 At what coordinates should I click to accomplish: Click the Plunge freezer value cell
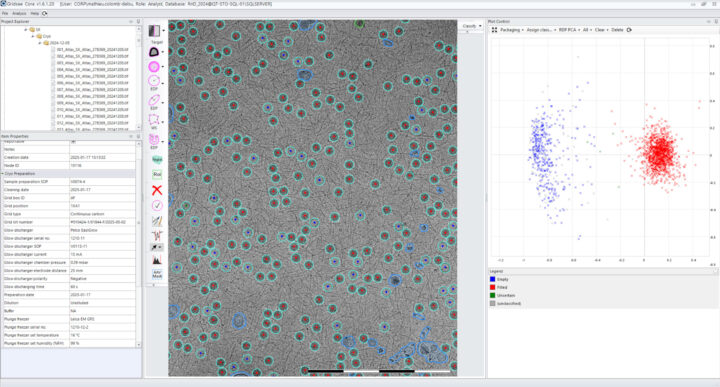[102, 319]
